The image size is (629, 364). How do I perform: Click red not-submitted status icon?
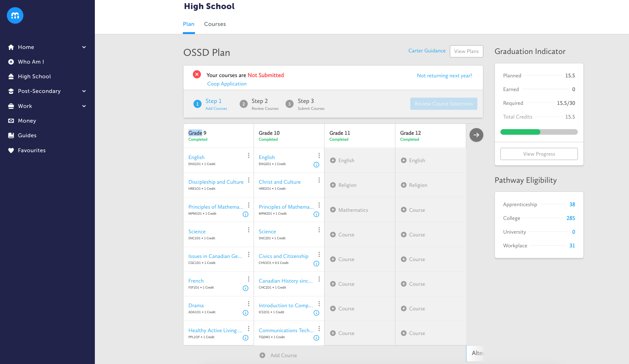click(197, 75)
